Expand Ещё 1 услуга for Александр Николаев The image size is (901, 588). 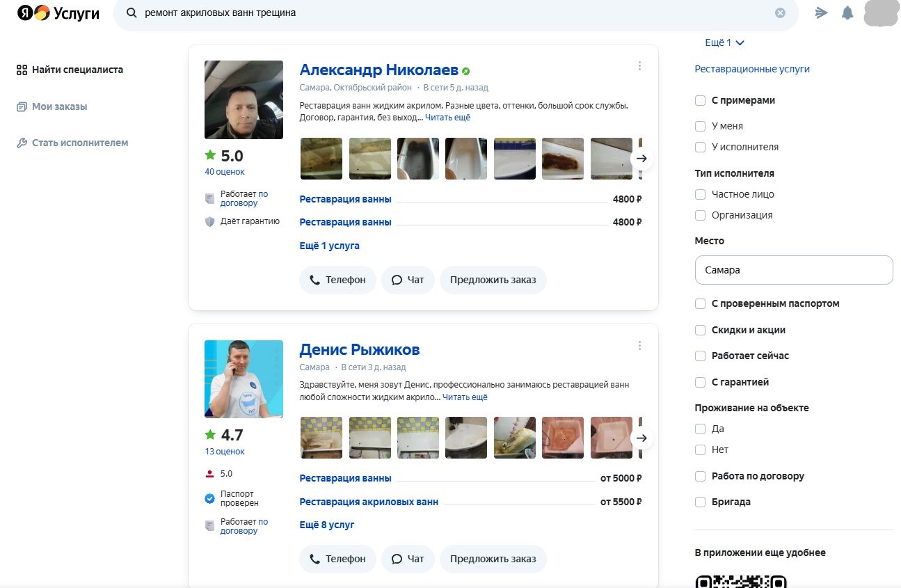coord(329,246)
